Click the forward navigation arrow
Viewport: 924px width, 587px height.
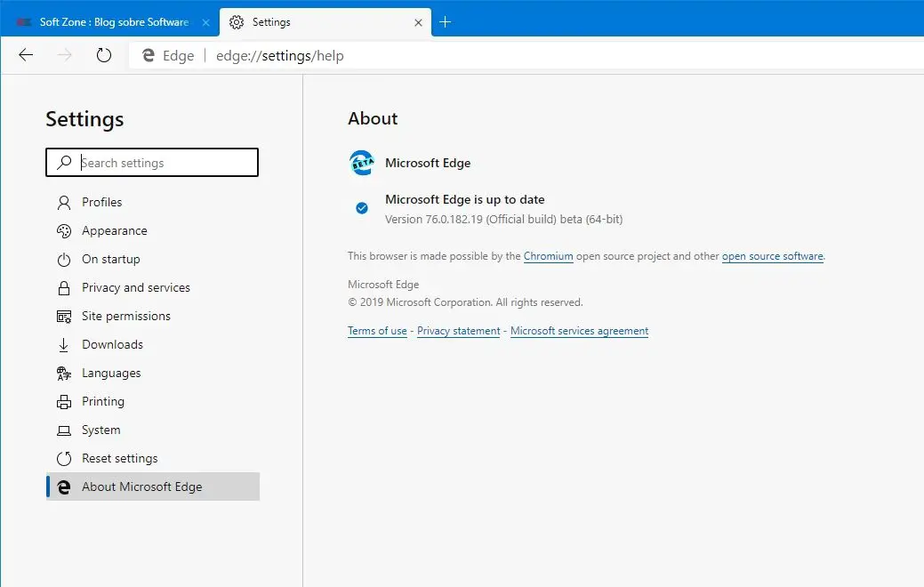click(65, 55)
